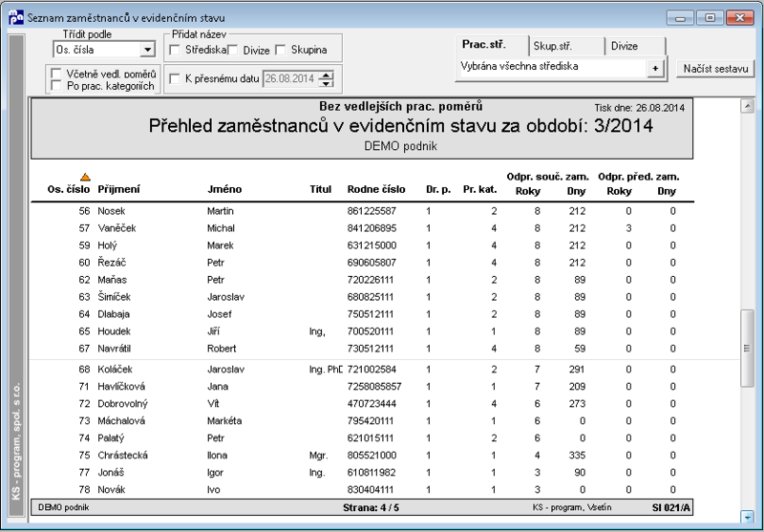764x532 pixels.
Task: Toggle the Skupina checkbox
Action: 280,50
